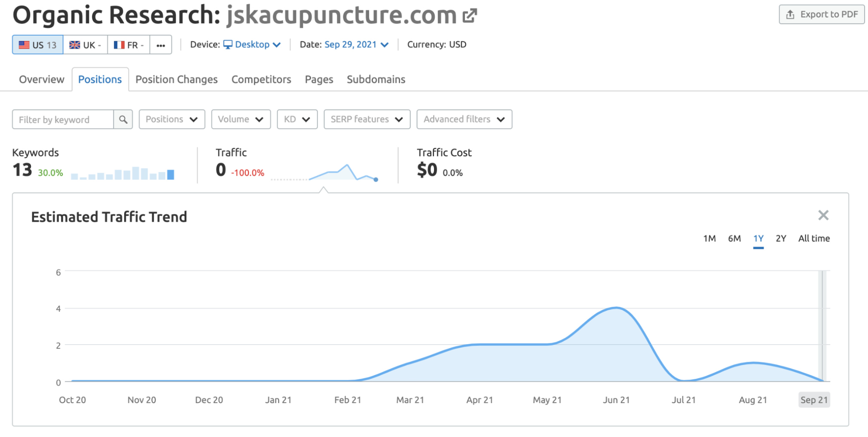Go to the Competitors tab
Image resolution: width=868 pixels, height=437 pixels.
pos(261,79)
